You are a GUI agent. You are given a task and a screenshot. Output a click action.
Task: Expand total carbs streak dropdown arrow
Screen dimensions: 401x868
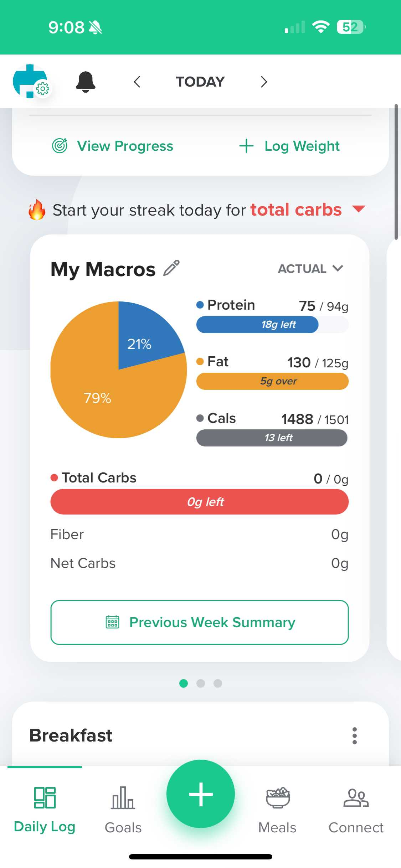click(359, 209)
